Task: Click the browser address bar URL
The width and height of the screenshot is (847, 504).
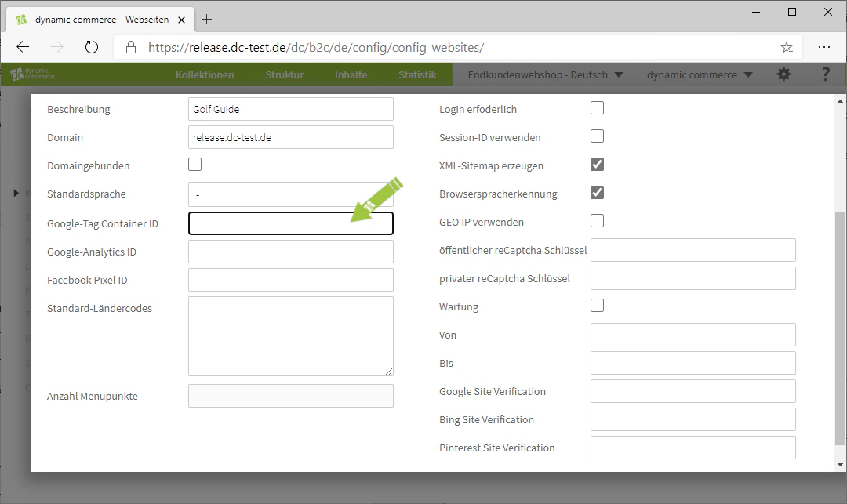Action: pos(316,48)
